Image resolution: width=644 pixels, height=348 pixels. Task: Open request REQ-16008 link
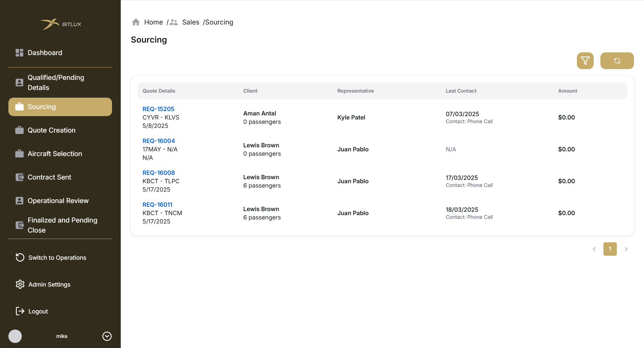click(x=159, y=173)
